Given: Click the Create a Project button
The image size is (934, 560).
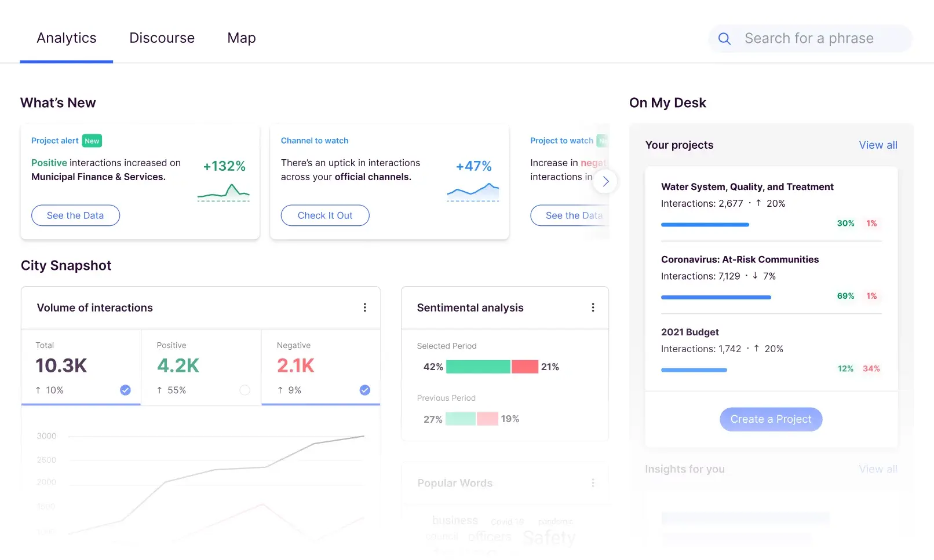Looking at the screenshot, I should point(771,419).
